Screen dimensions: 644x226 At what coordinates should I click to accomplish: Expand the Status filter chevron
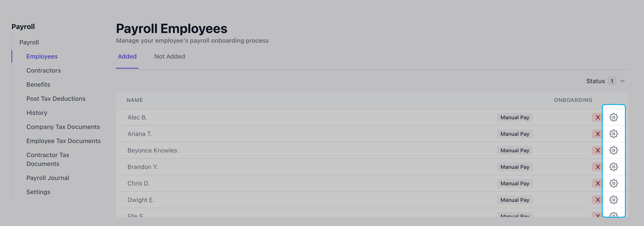click(x=622, y=81)
